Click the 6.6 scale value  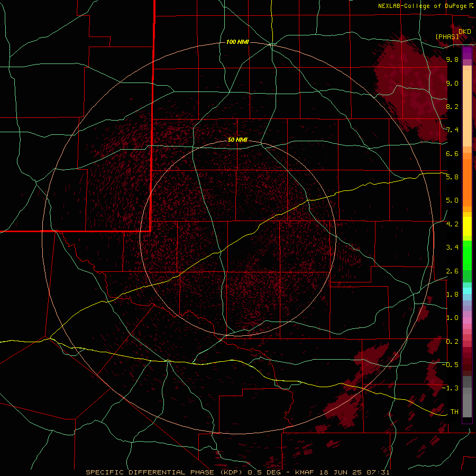click(452, 153)
